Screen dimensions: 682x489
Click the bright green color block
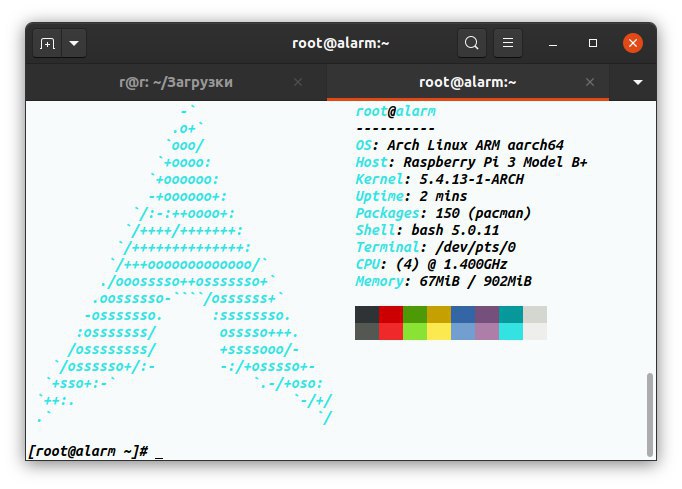415,331
